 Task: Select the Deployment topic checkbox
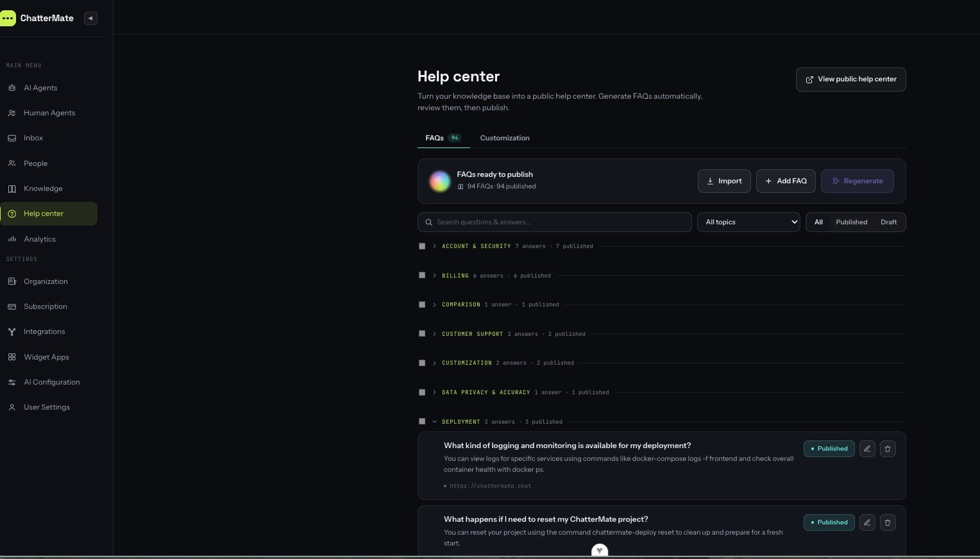tap(422, 421)
